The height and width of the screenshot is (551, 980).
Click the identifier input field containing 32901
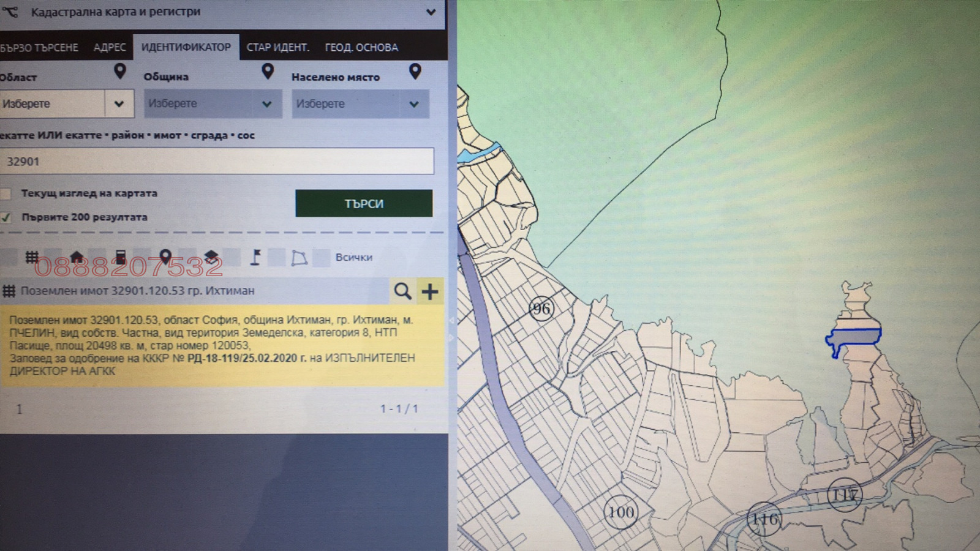click(x=217, y=162)
